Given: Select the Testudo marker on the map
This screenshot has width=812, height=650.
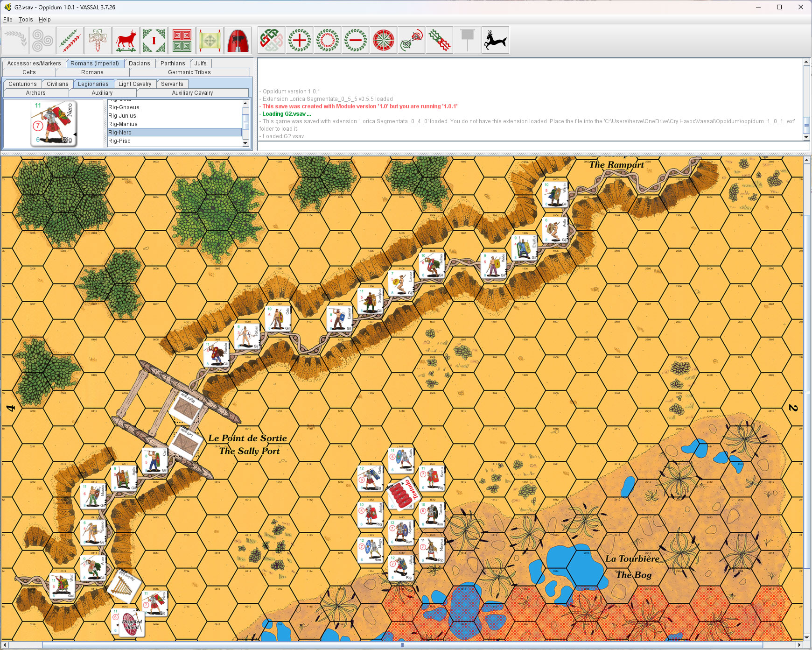Looking at the screenshot, I should coord(404,494).
